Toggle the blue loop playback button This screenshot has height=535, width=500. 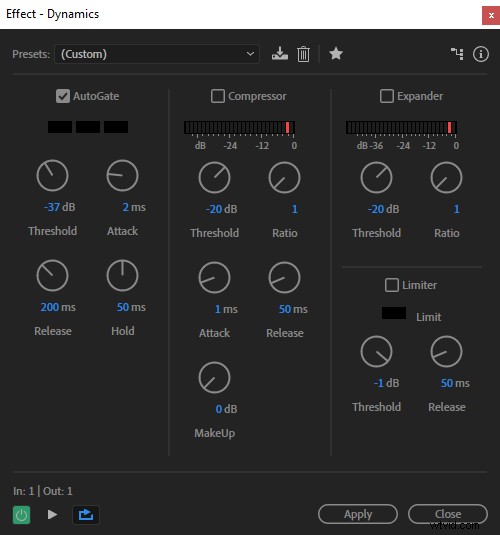[86, 515]
